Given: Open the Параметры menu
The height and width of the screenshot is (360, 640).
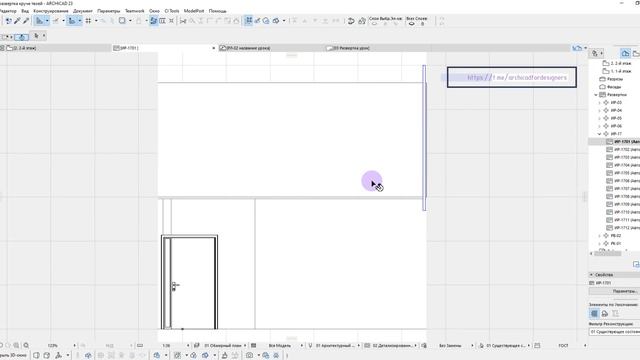Looking at the screenshot, I should pos(109,11).
